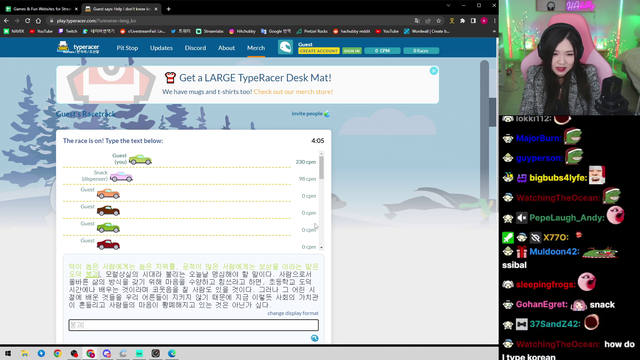Image resolution: width=640 pixels, height=360 pixels.
Task: Go to the Discord nav item
Action: point(195,48)
